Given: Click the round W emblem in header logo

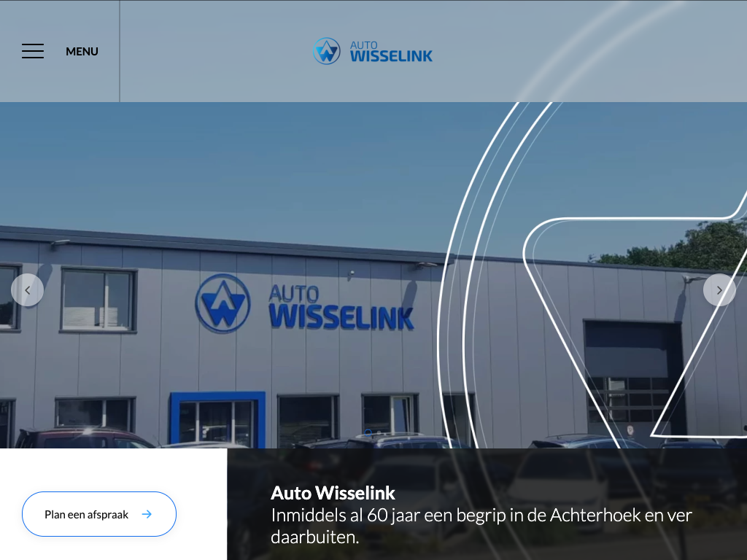Looking at the screenshot, I should tap(327, 51).
